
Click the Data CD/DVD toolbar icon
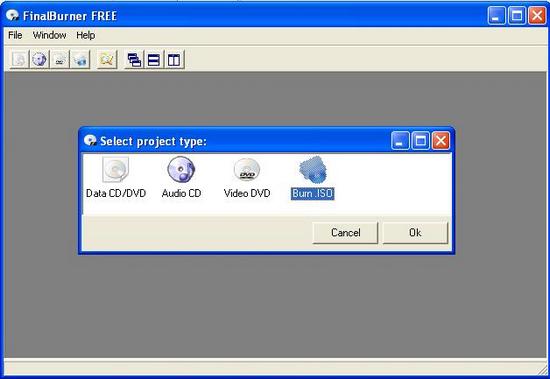pos(19,59)
